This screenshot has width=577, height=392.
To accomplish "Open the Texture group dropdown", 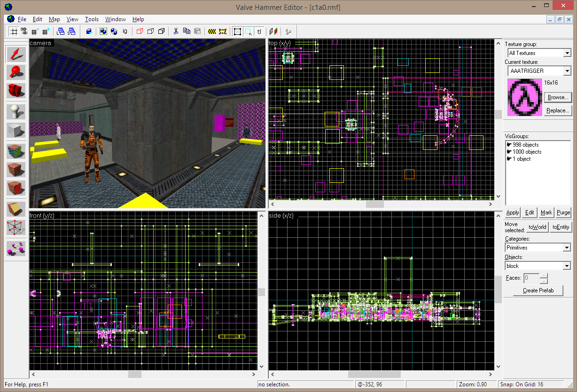I will pos(567,53).
